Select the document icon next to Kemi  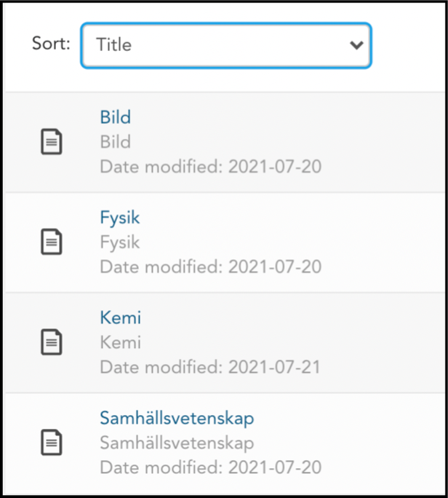pos(52,342)
